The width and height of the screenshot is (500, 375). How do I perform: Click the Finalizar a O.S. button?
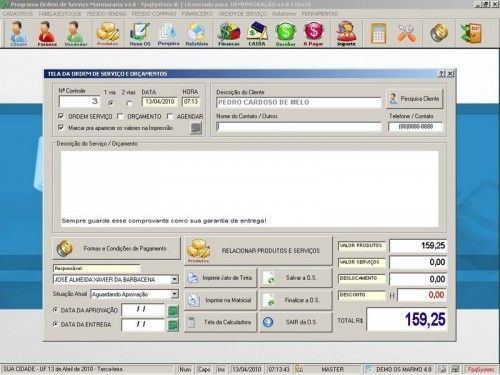click(296, 300)
